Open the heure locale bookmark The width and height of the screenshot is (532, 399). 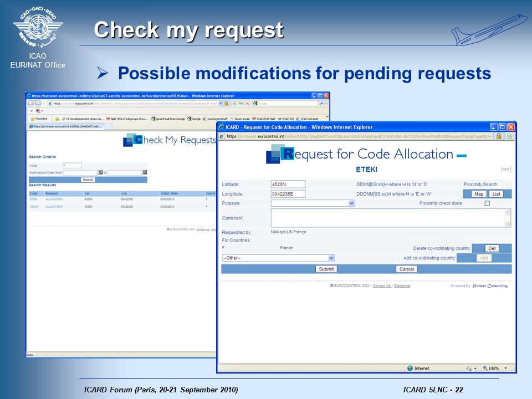pyautogui.click(x=240, y=119)
